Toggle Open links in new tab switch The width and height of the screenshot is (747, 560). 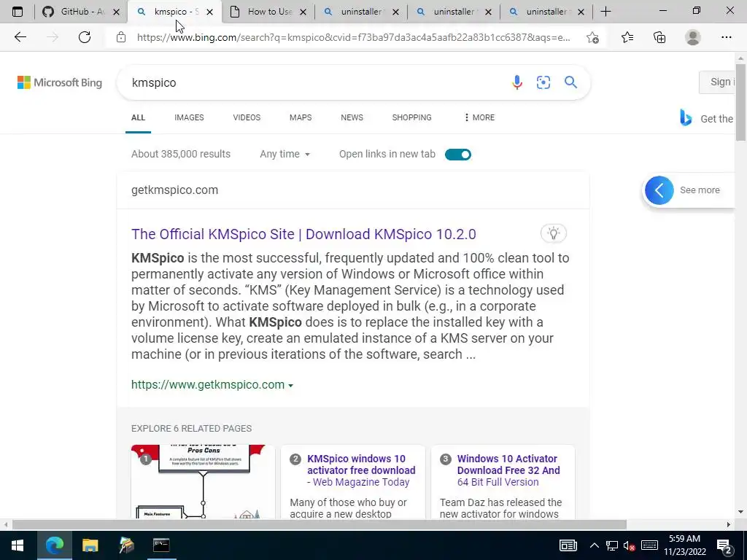458,155
